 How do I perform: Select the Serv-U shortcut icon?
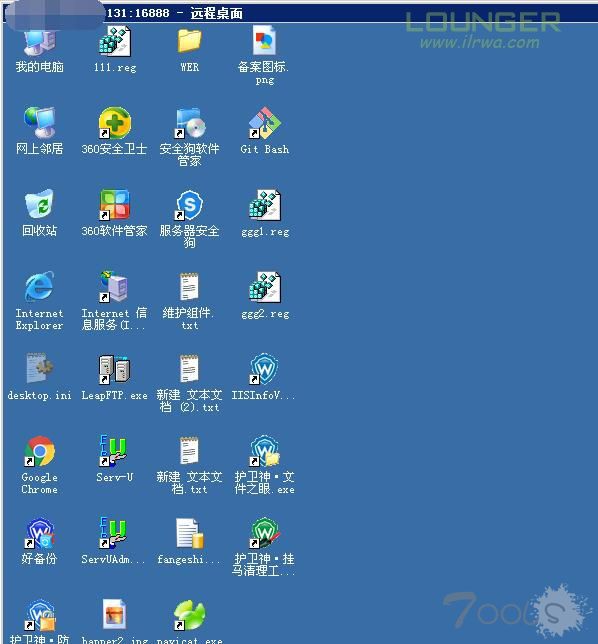click(x=115, y=451)
